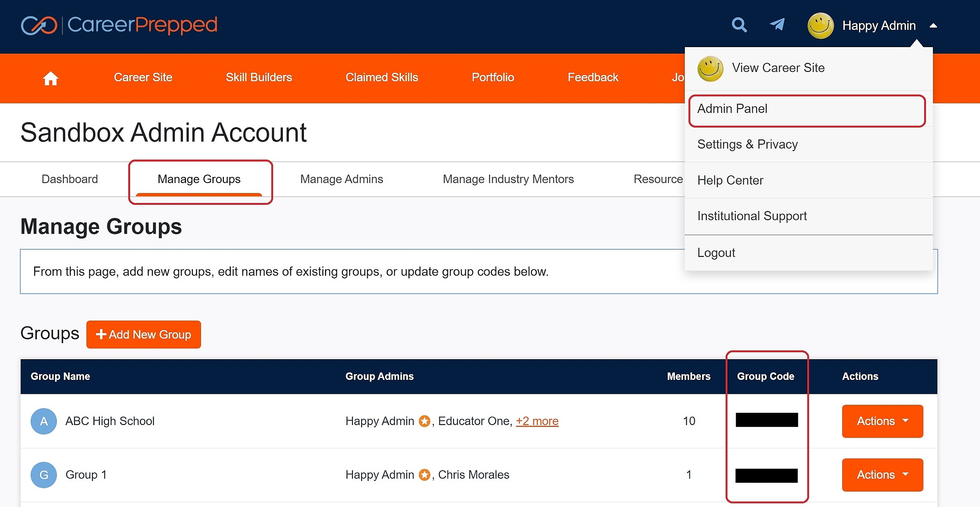This screenshot has height=507, width=980.
Task: Click the Members column header
Action: pyautogui.click(x=689, y=376)
